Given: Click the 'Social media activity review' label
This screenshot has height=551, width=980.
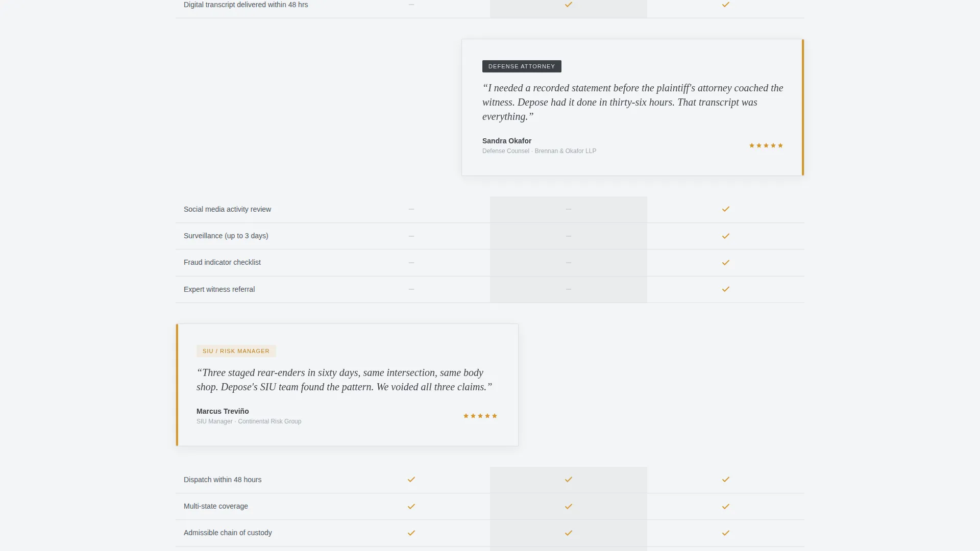Looking at the screenshot, I should pyautogui.click(x=227, y=209).
